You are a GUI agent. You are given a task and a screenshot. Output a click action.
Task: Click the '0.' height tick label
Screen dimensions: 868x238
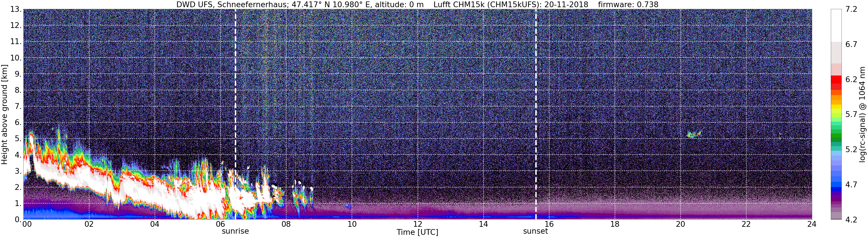(x=18, y=220)
